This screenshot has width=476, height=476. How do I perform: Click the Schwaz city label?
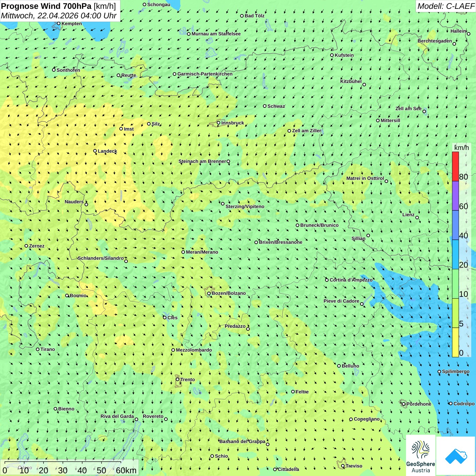[x=276, y=106]
